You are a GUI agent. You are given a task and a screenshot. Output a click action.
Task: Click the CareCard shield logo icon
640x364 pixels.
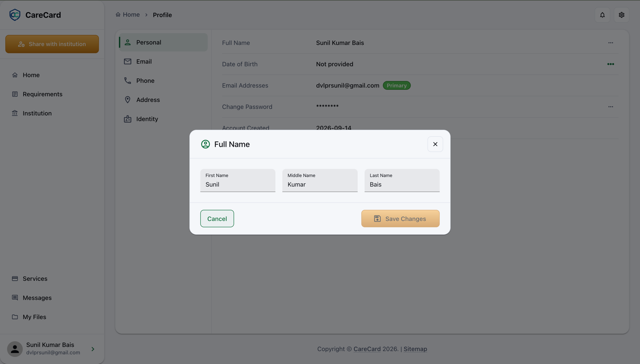click(x=15, y=15)
